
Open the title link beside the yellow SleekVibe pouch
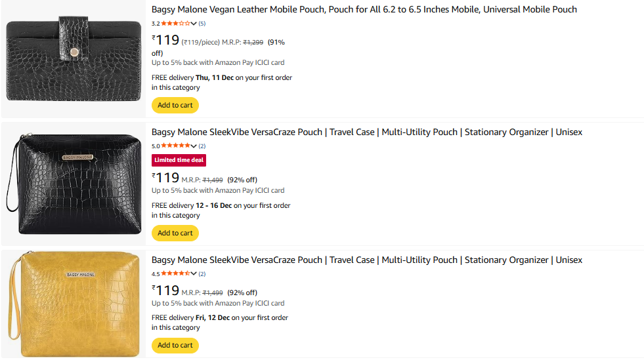pyautogui.click(x=367, y=260)
